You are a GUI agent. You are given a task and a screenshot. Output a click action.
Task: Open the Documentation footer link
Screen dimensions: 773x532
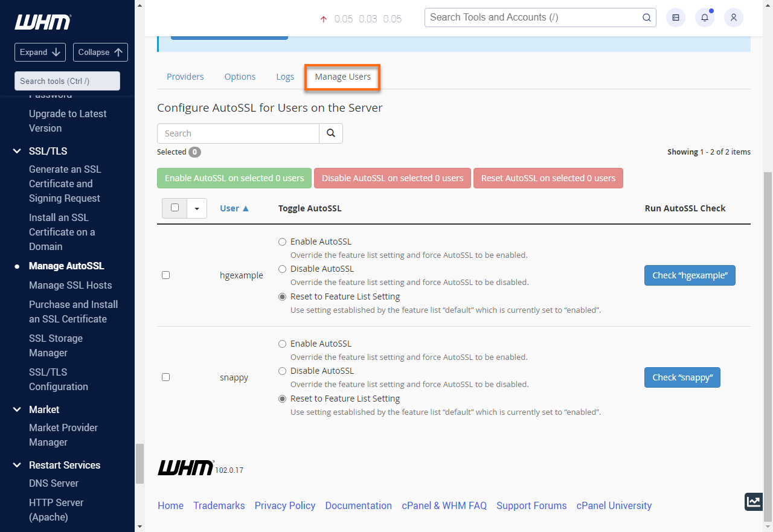pos(358,505)
